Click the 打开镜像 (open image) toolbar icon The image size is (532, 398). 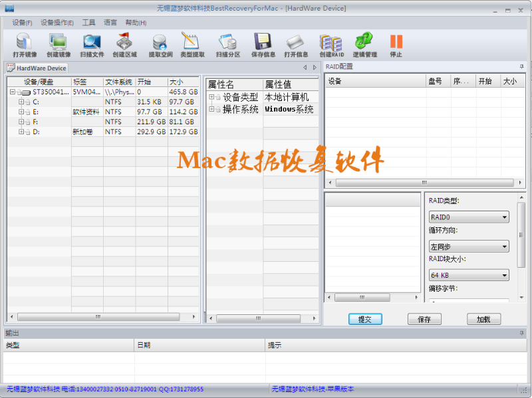click(x=25, y=45)
